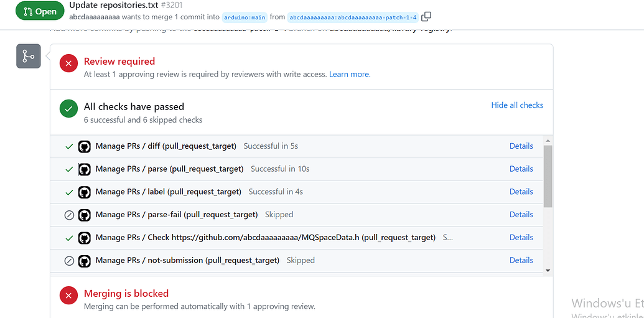
Task: Click the green check icon on the label check row
Action: tap(70, 192)
